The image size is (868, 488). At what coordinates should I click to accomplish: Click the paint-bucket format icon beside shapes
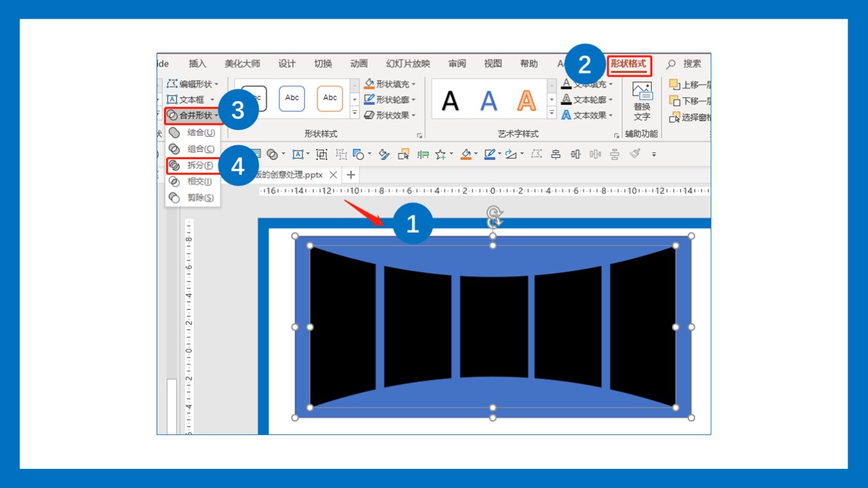[x=384, y=154]
